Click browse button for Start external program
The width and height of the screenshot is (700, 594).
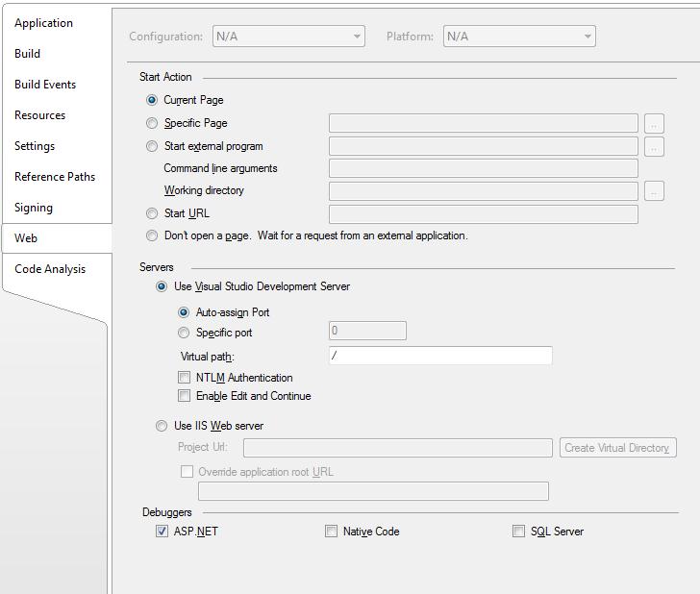[654, 147]
